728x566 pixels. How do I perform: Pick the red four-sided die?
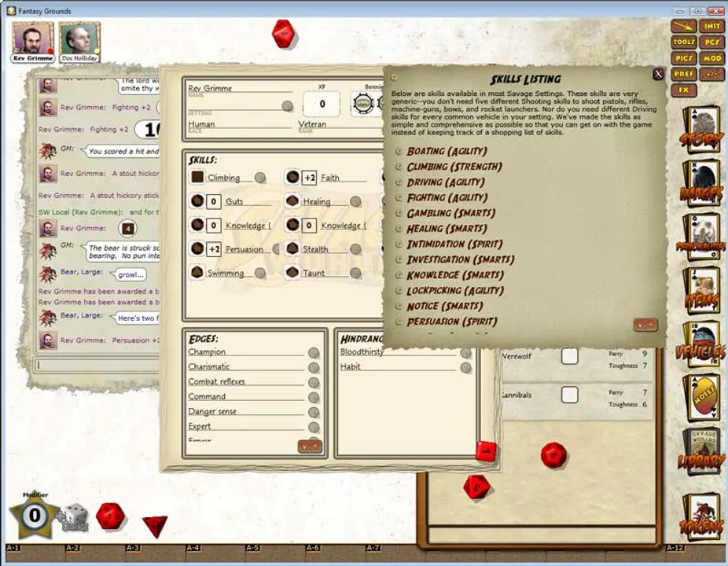click(x=156, y=526)
